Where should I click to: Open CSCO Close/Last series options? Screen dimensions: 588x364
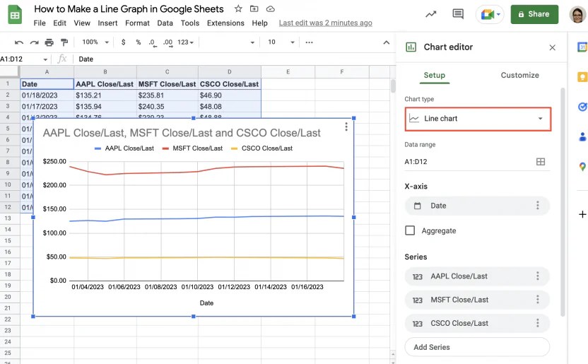[537, 323]
